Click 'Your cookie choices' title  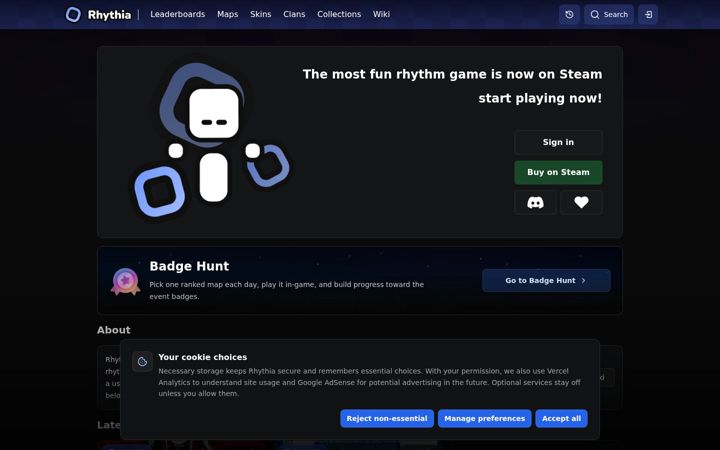[x=202, y=357]
